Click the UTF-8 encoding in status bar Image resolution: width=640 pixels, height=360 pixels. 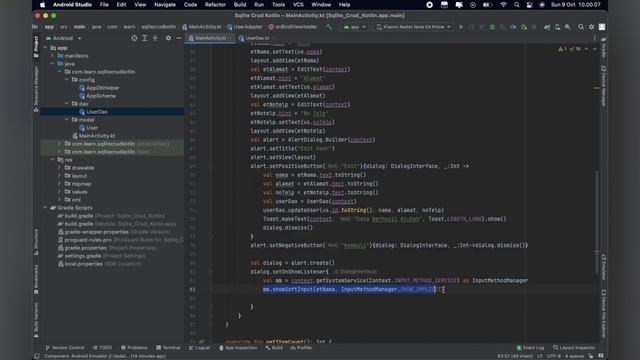coord(553,356)
